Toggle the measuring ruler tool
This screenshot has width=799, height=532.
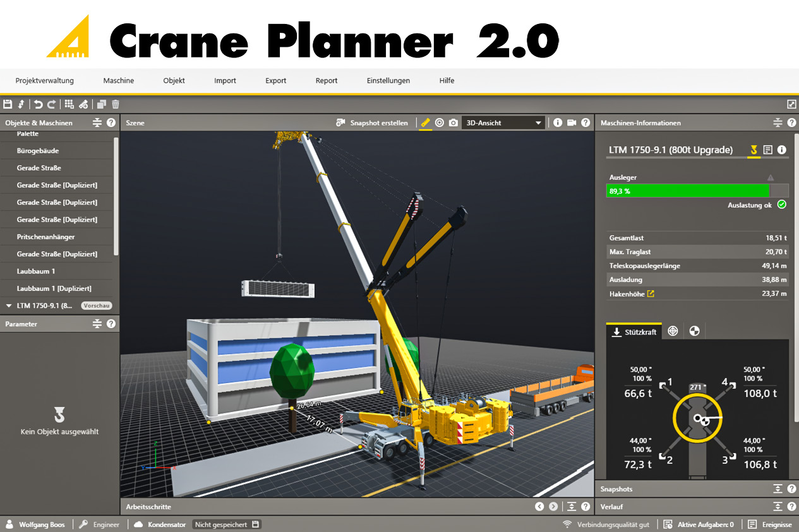coord(426,122)
